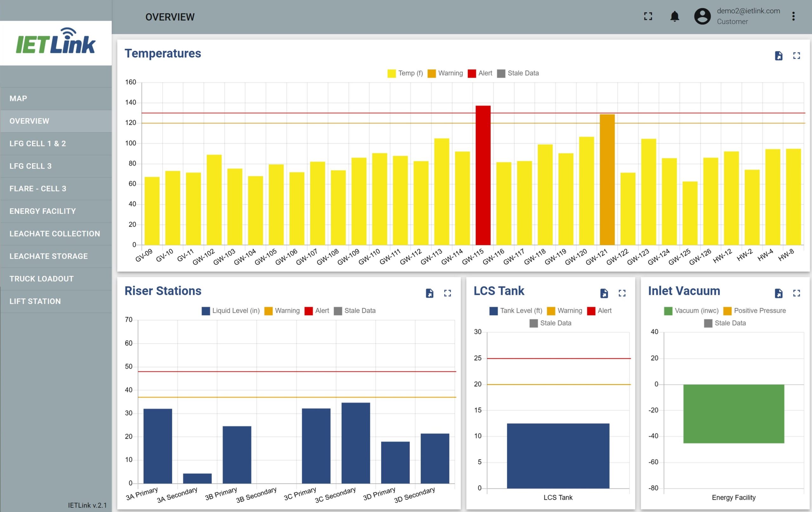812x512 pixels.
Task: Export the LCS Tank chart data
Action: [x=604, y=293]
